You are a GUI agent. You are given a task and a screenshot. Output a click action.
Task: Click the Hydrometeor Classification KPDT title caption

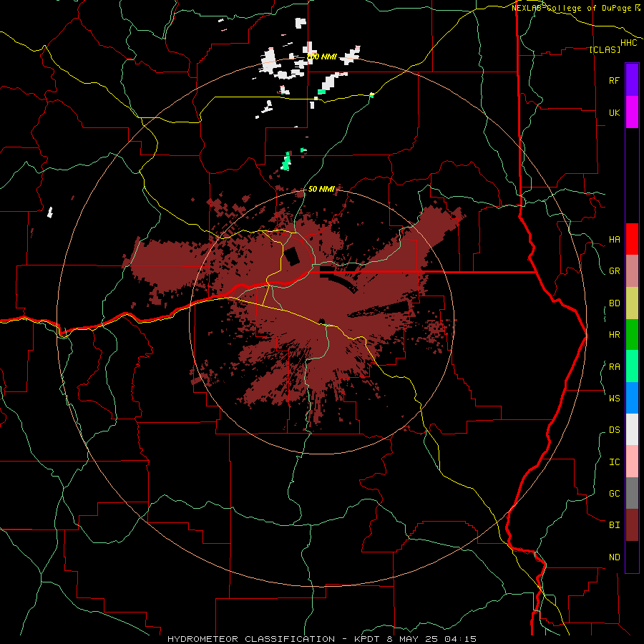click(322, 639)
